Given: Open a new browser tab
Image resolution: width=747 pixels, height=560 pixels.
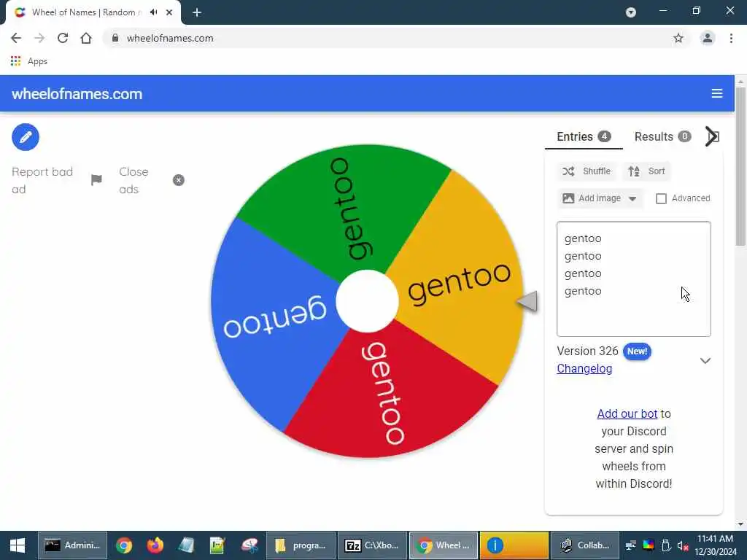Looking at the screenshot, I should tap(197, 12).
